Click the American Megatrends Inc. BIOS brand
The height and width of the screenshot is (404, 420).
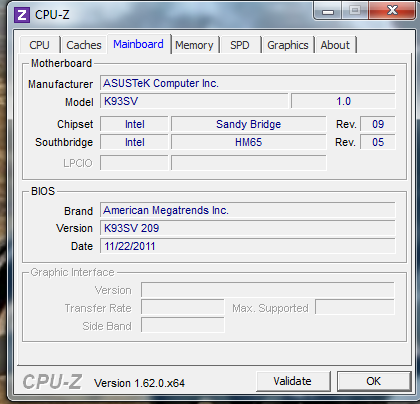click(x=248, y=210)
